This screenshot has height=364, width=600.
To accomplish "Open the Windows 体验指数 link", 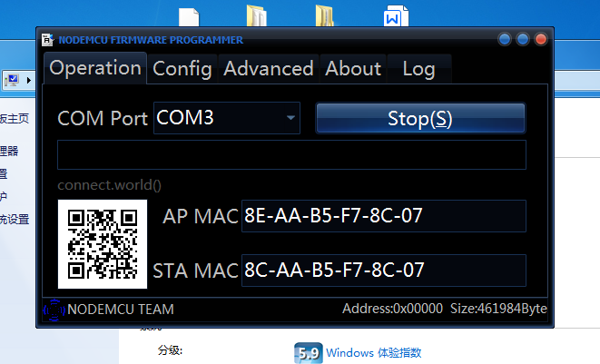I will click(x=373, y=352).
